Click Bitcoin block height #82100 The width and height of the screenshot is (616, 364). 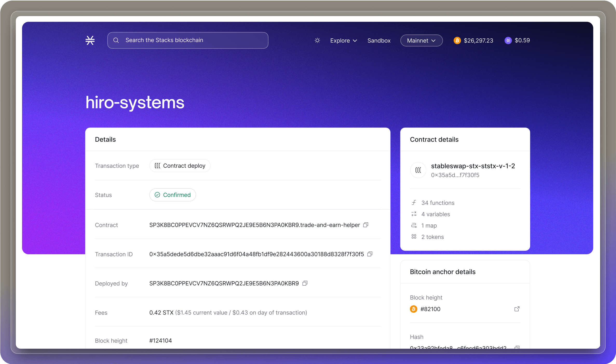coord(430,309)
